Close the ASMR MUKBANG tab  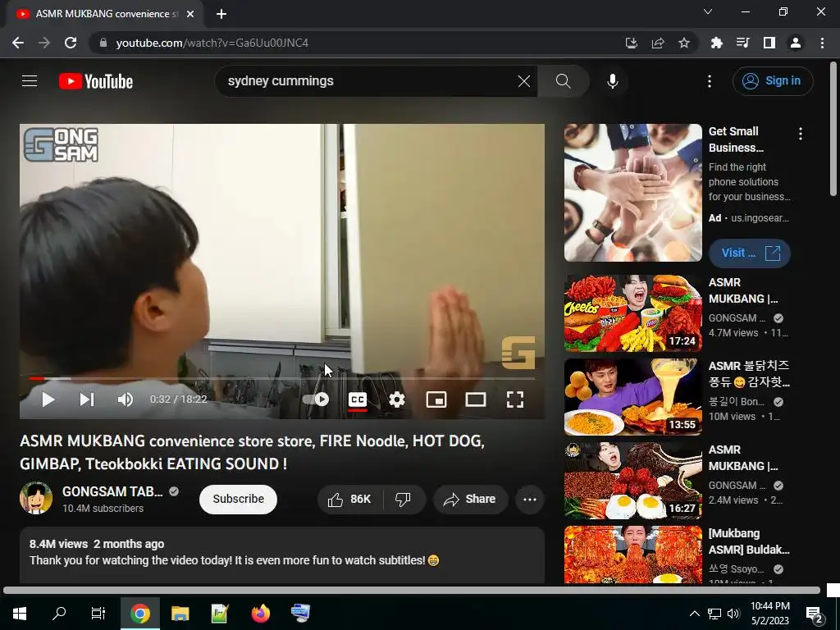coord(190,14)
